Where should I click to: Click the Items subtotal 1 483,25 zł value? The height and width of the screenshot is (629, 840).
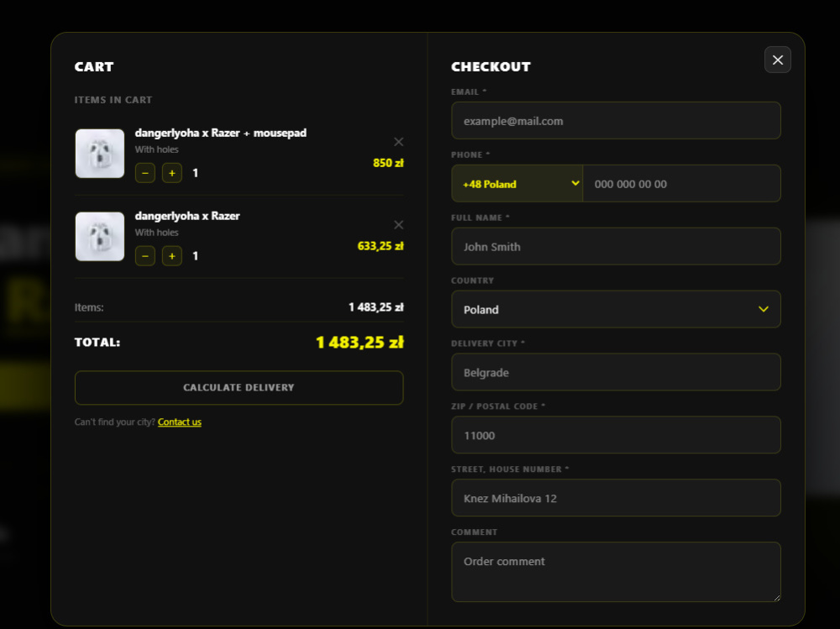point(376,307)
